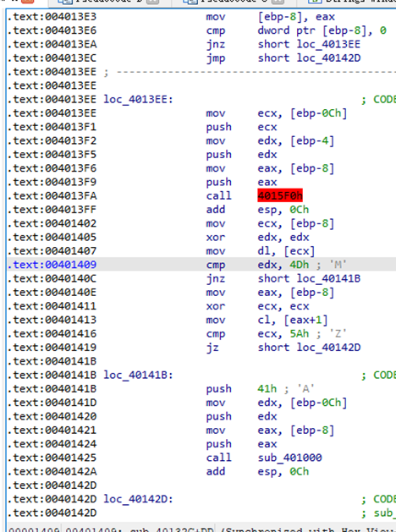Click operand [ebp-0Ch] at address 0040141D
Screen dimensions: 396x532
click(319, 403)
